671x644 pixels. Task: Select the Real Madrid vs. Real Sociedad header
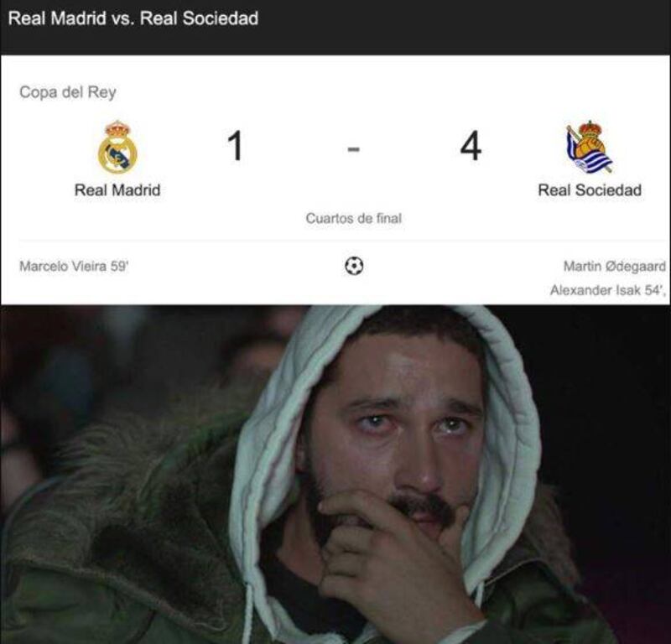[133, 18]
